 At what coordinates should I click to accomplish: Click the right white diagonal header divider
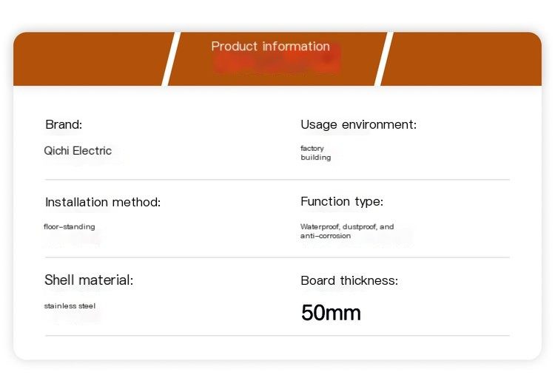click(384, 58)
